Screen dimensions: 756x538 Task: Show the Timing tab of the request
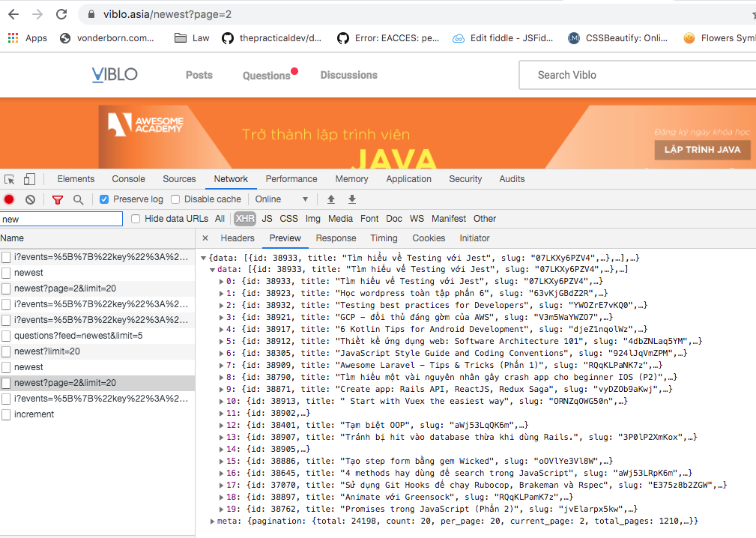(x=384, y=238)
